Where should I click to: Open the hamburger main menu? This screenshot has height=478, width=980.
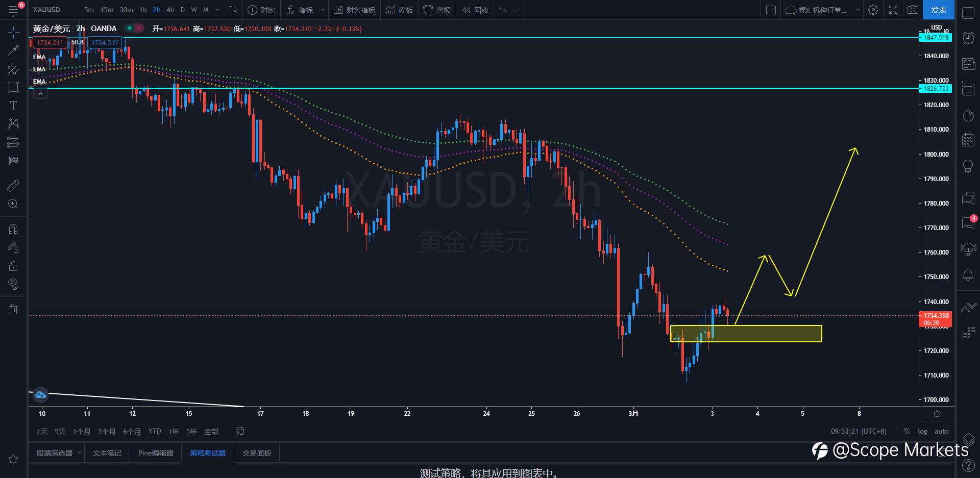[x=13, y=10]
